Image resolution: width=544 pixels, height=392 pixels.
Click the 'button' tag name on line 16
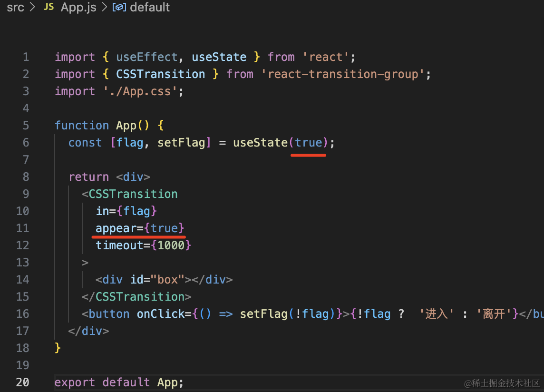(x=109, y=314)
